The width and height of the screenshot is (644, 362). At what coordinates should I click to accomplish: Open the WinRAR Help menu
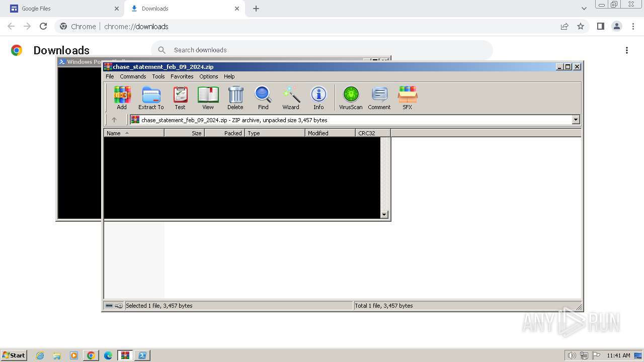coord(229,76)
